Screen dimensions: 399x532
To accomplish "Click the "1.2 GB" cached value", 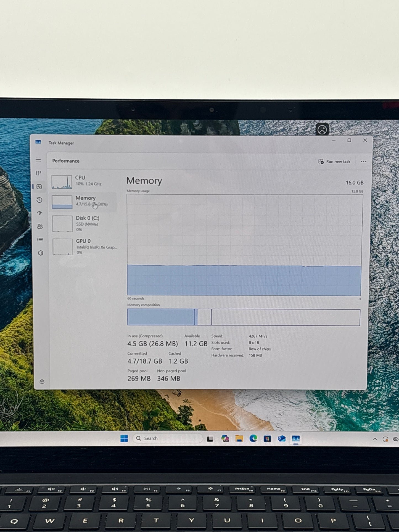I will coord(178,361).
